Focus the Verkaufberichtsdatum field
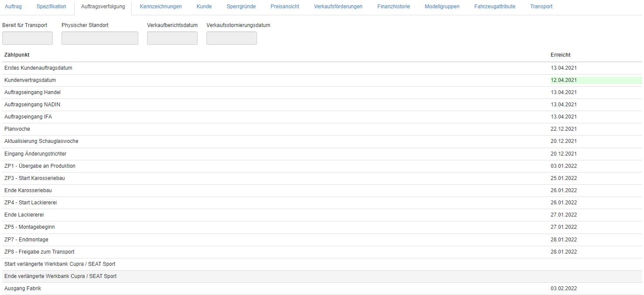This screenshot has width=644, height=295. [x=172, y=38]
